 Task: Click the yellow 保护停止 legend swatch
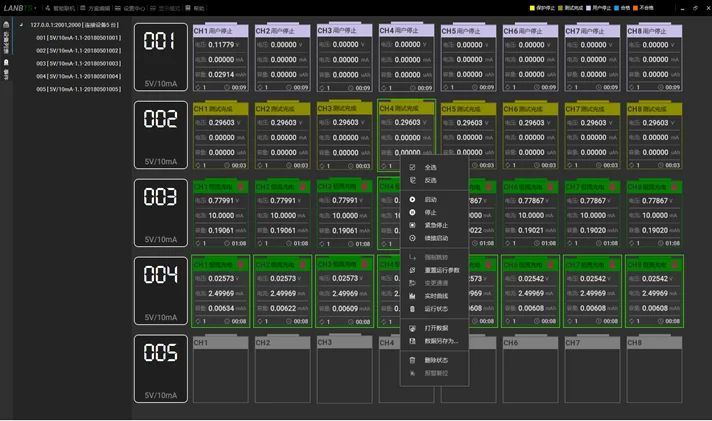coord(532,8)
